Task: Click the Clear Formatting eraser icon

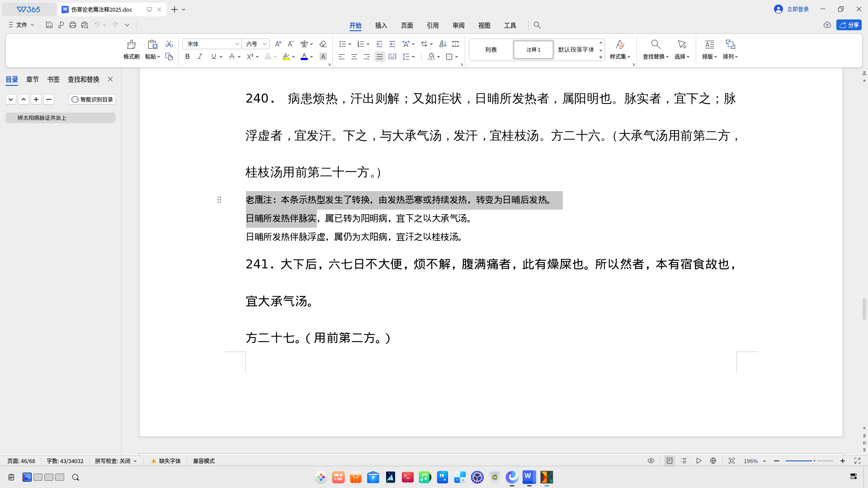Action: tap(323, 44)
